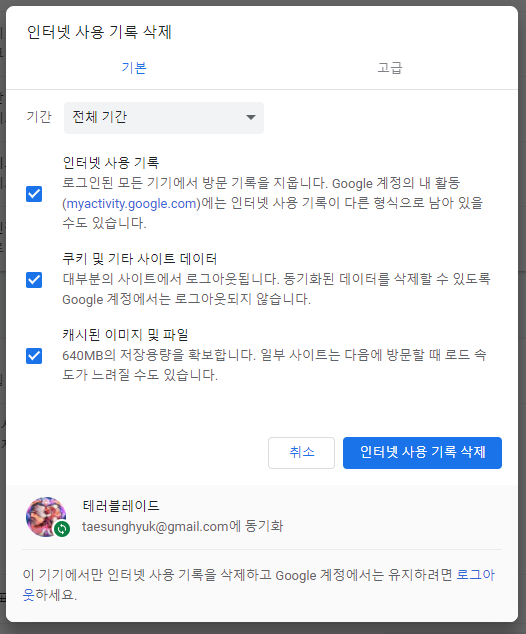Click the dropdown arrow beside 전체 기간
This screenshot has height=634, width=526.
pyautogui.click(x=251, y=117)
